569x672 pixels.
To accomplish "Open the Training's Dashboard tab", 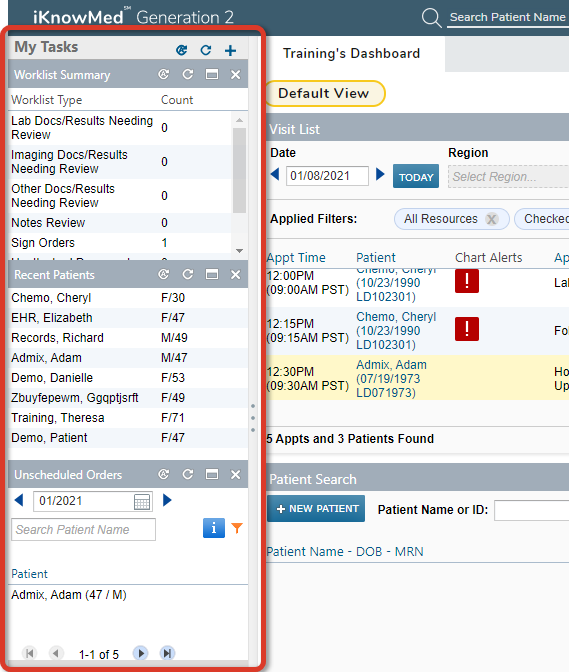I will (x=352, y=54).
